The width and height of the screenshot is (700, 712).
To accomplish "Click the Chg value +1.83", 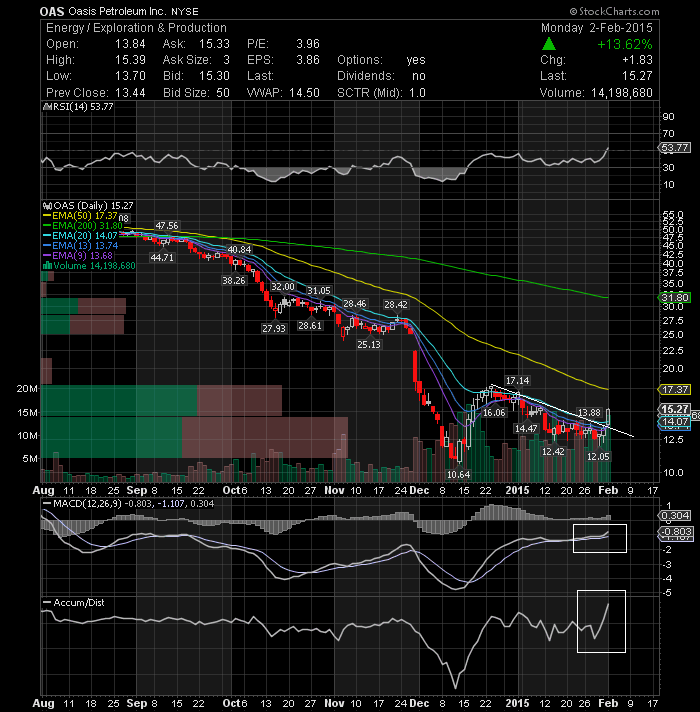I will coord(637,60).
